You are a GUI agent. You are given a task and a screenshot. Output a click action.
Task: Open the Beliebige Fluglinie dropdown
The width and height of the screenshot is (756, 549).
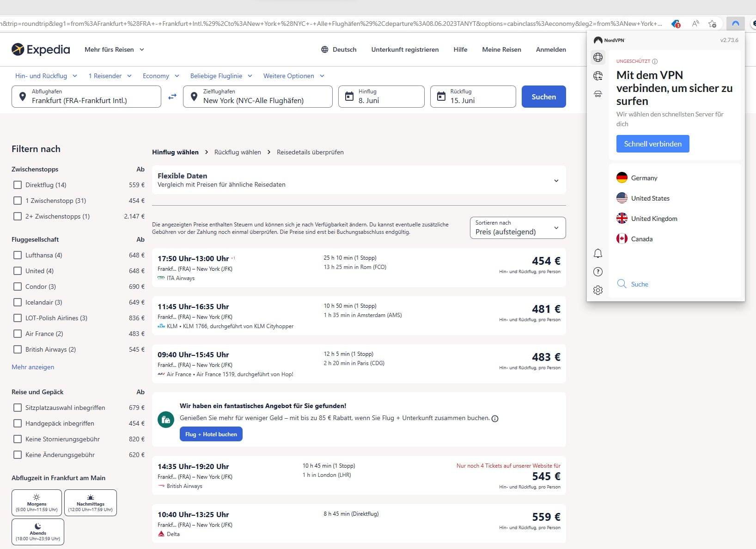click(221, 76)
